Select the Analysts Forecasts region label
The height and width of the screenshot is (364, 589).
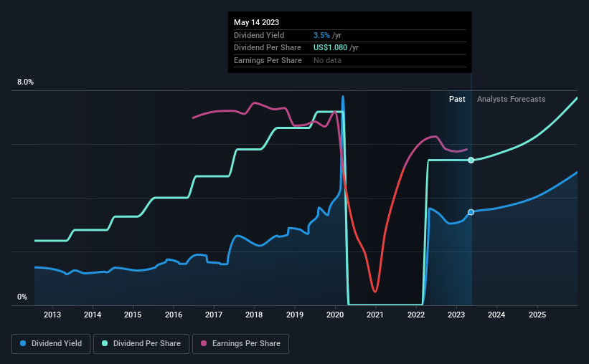tap(512, 99)
